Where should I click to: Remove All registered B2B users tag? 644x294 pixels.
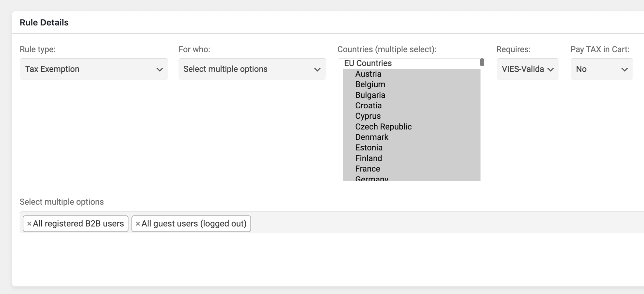pyautogui.click(x=29, y=224)
